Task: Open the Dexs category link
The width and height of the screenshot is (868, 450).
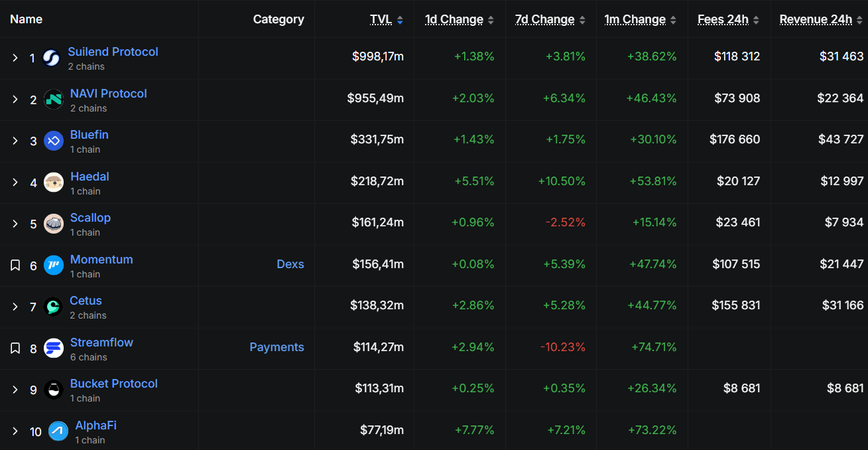Action: click(x=290, y=264)
